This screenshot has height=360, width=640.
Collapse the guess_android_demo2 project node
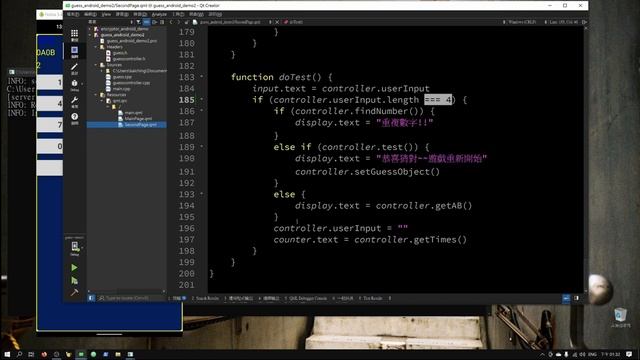tap(91, 35)
